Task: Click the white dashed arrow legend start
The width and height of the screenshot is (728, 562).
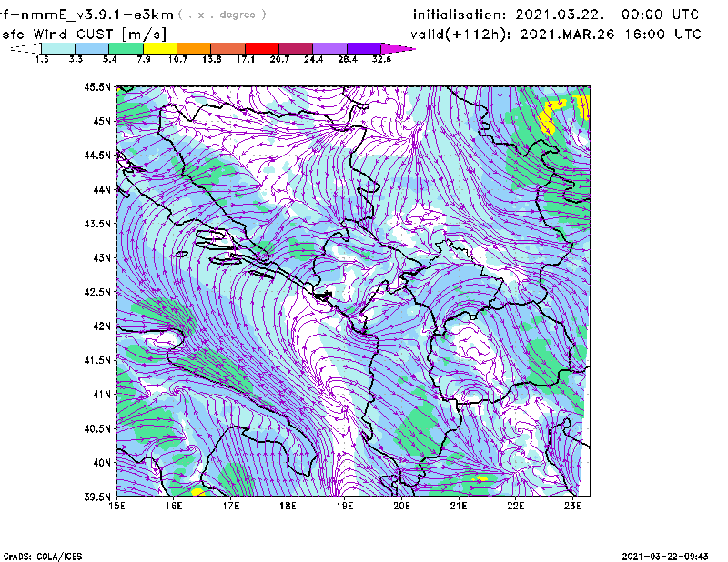Action: click(x=25, y=48)
